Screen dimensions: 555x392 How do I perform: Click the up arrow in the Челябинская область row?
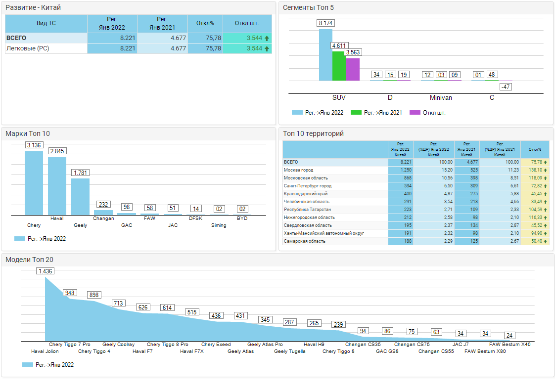pos(546,202)
